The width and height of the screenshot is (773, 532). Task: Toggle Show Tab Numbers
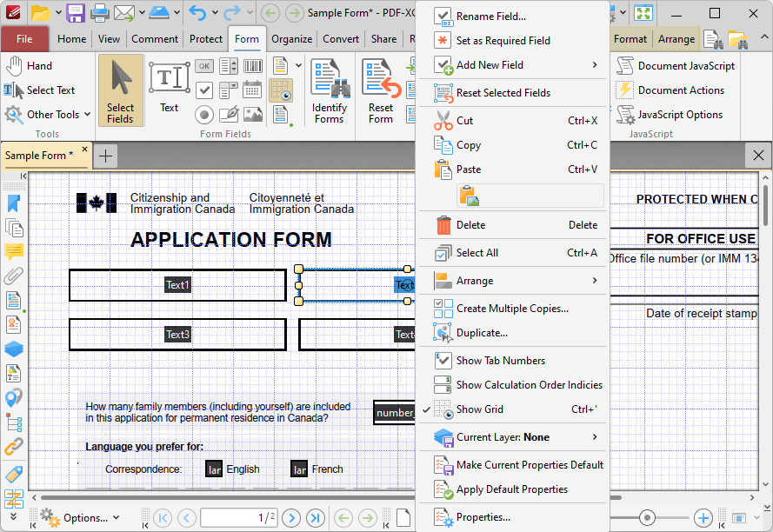point(512,361)
